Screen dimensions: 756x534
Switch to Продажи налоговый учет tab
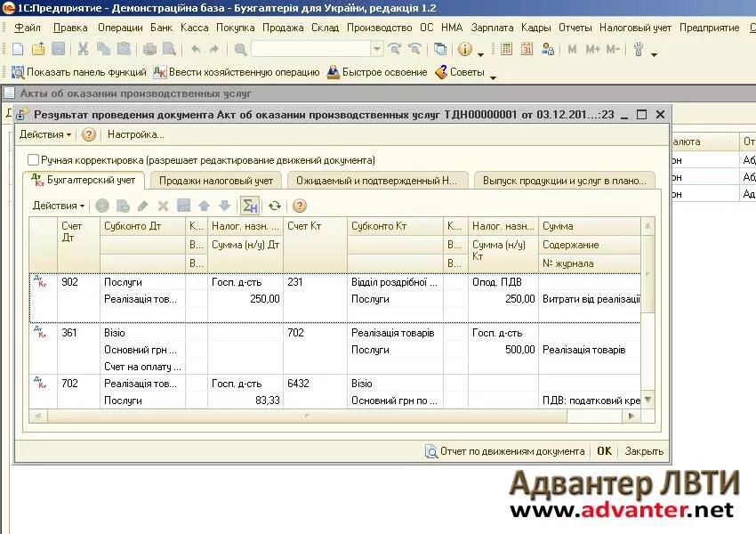pos(216,181)
